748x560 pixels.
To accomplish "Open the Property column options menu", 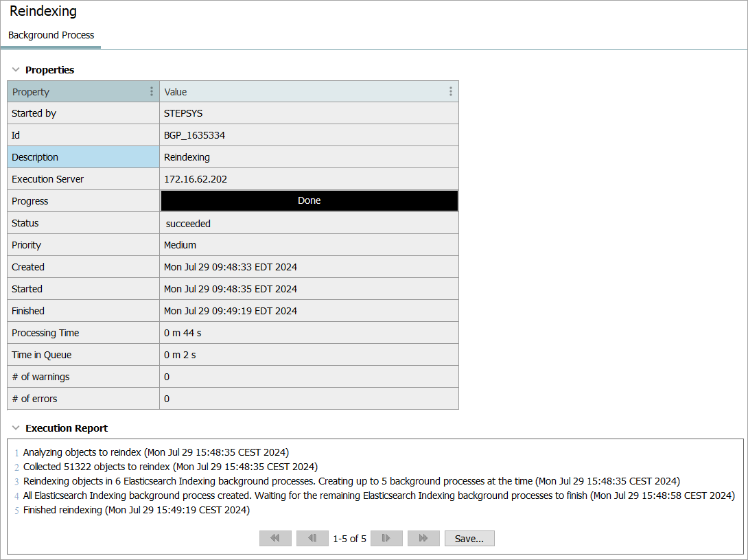I will point(152,92).
